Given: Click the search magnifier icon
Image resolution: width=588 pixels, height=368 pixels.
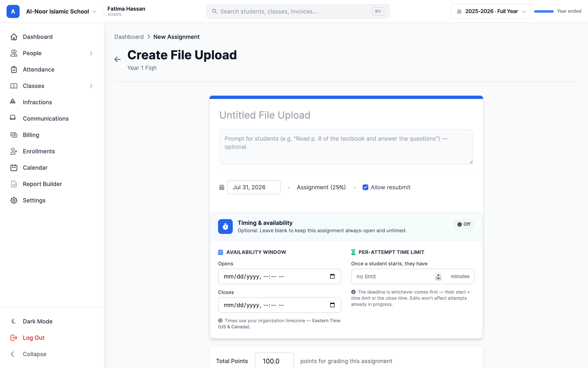Looking at the screenshot, I should pos(214,11).
